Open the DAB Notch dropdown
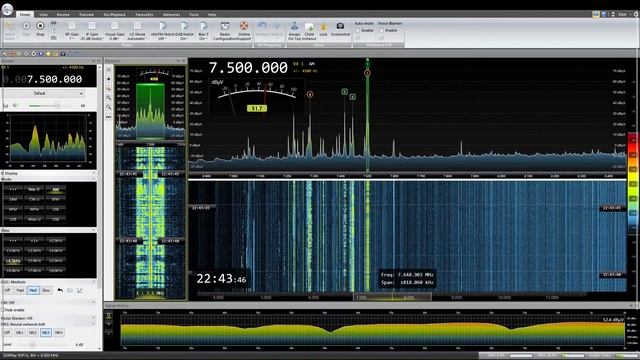 [184, 31]
